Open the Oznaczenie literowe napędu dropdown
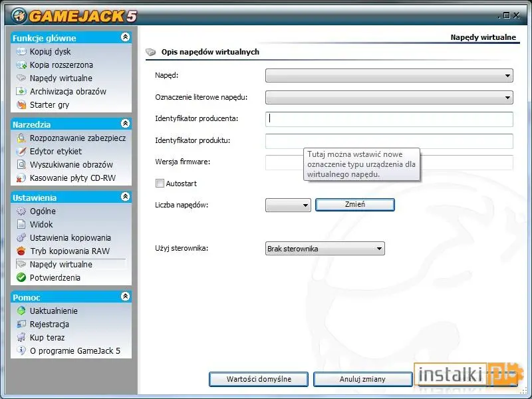This screenshot has width=532, height=399. 389,98
